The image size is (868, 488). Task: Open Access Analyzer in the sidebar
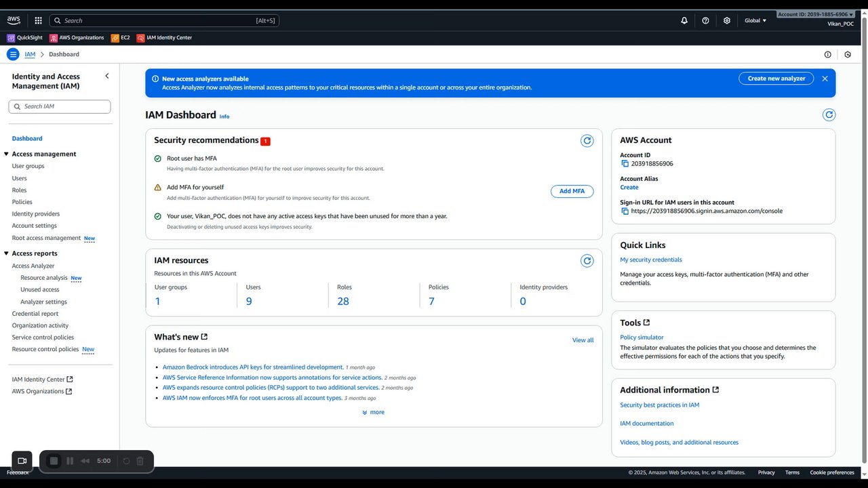coord(33,266)
